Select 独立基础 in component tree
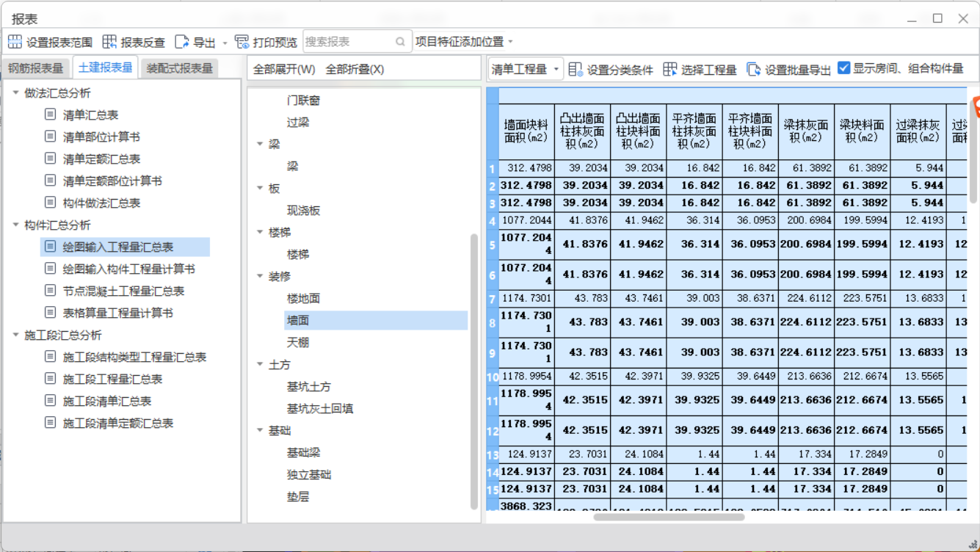This screenshot has width=980, height=552. click(309, 474)
